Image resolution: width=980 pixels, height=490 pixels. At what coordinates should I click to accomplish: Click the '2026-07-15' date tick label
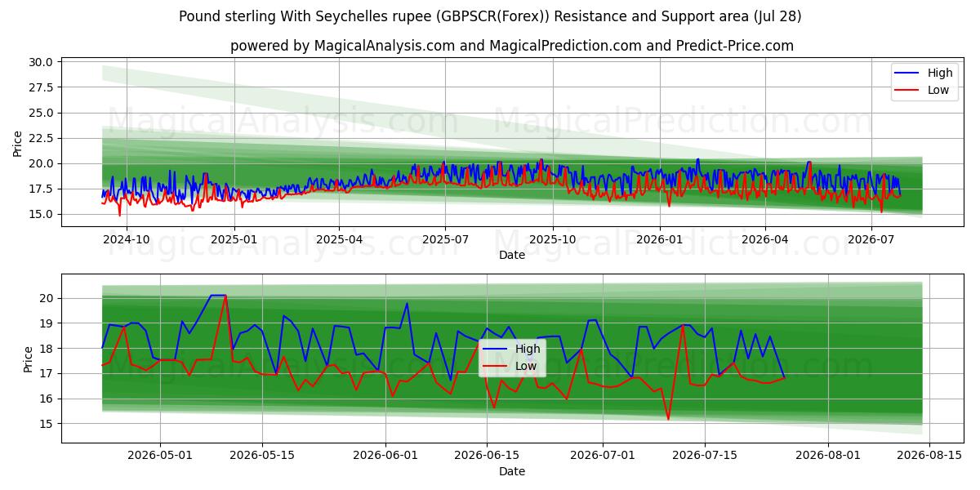click(x=705, y=455)
